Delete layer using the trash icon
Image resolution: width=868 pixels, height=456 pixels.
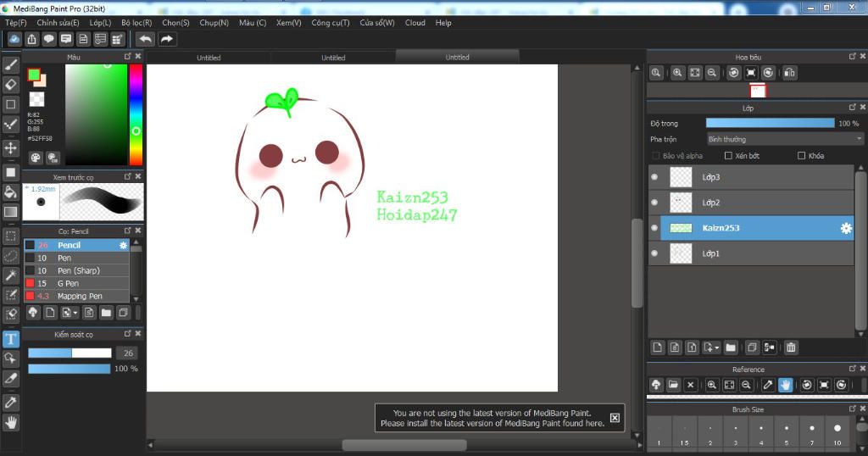790,348
